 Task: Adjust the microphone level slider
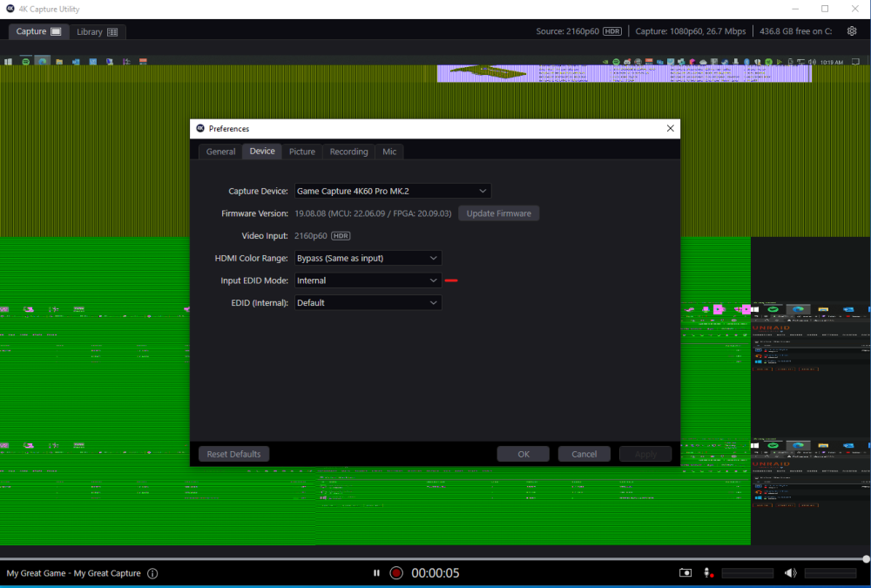click(x=747, y=573)
